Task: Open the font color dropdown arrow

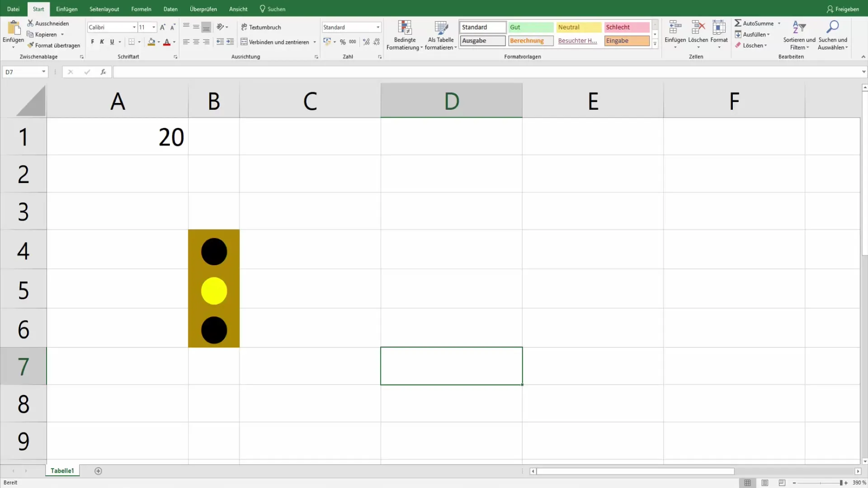Action: (174, 42)
